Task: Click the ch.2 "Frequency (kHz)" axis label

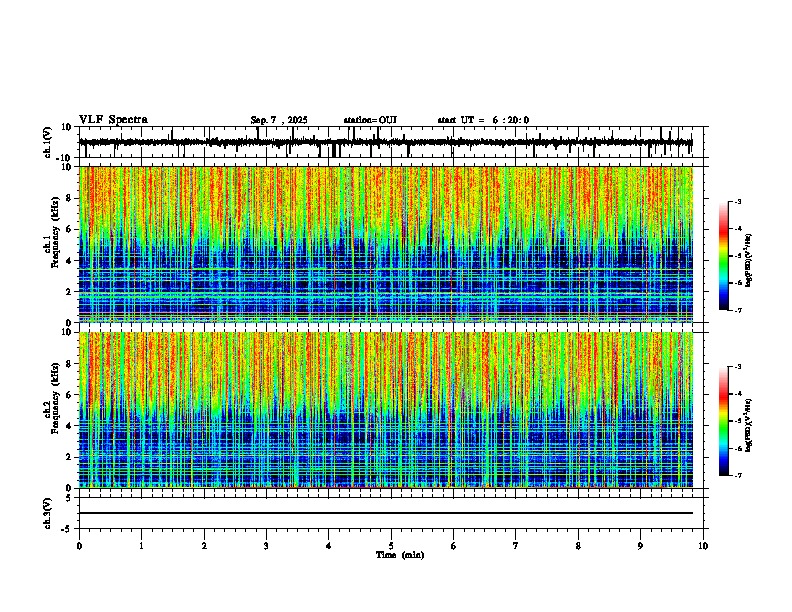Action: click(x=55, y=398)
